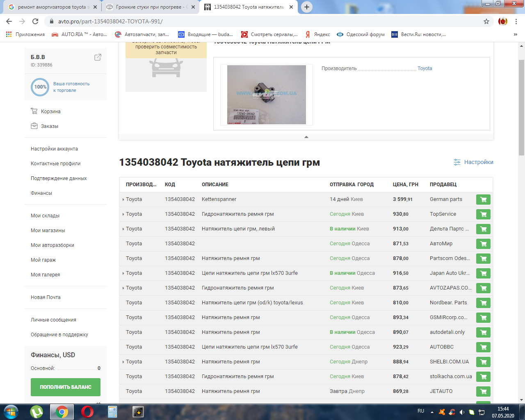The image size is (525, 420).
Task: Click the ПОПОЛНИТЬ БАЛАНС button
Action: pos(66,387)
